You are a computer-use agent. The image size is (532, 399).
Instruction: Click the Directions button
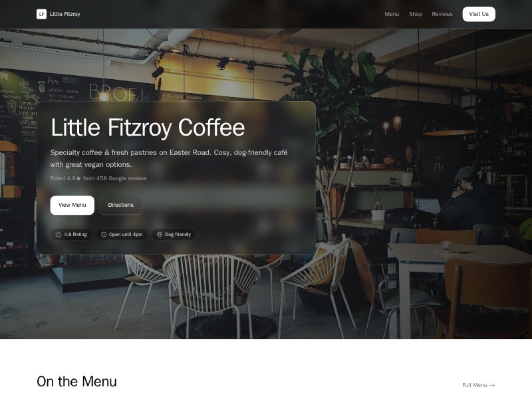121,205
